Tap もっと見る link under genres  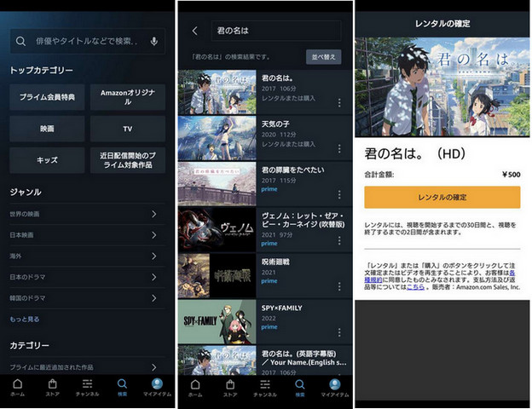25,320
